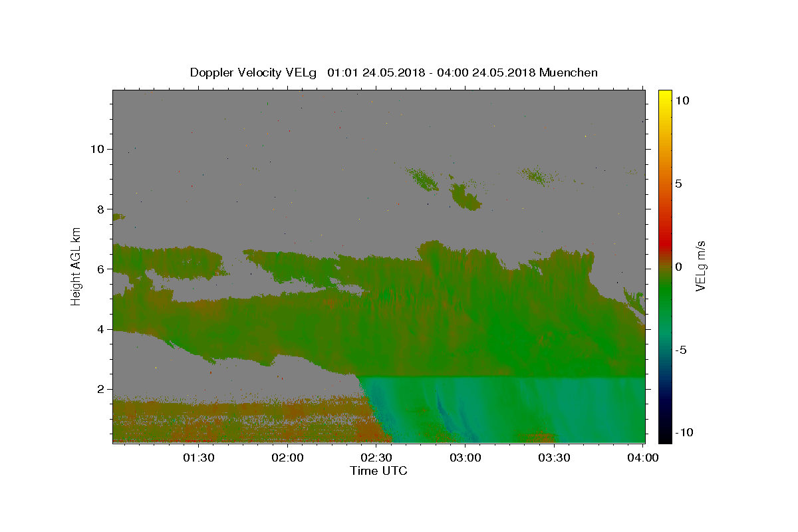Click the 03:00 time tick label
Viewport: 798px width, 532px height.
(x=465, y=458)
